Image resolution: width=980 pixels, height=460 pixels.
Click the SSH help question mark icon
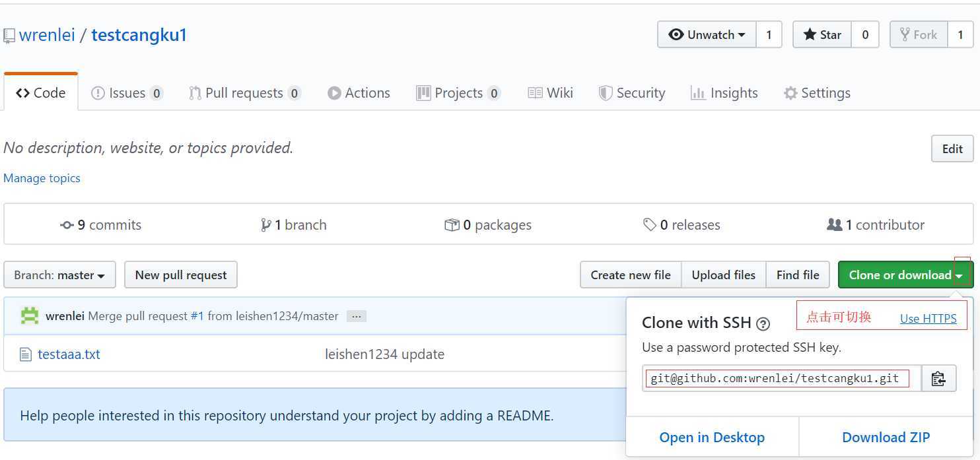pyautogui.click(x=763, y=323)
